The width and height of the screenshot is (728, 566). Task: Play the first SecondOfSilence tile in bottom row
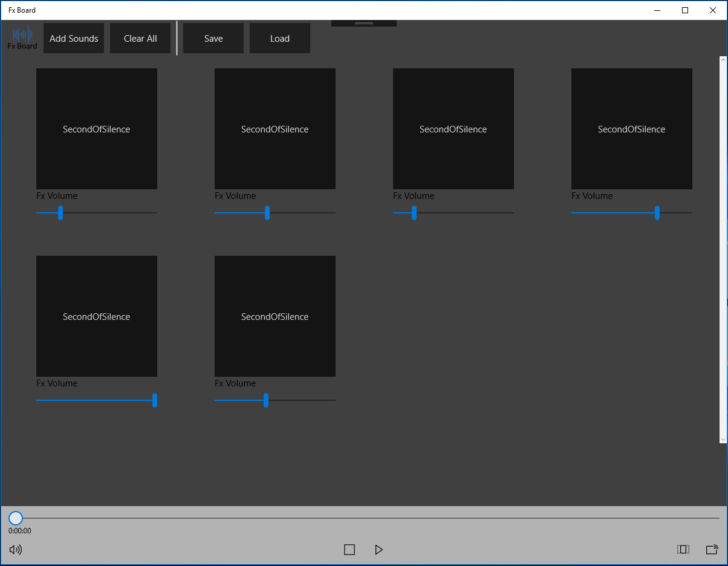(x=97, y=316)
